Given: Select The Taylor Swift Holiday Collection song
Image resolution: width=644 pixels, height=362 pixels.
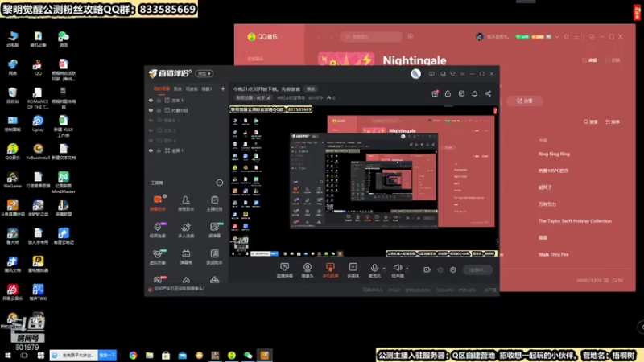Looking at the screenshot, I should click(x=575, y=220).
